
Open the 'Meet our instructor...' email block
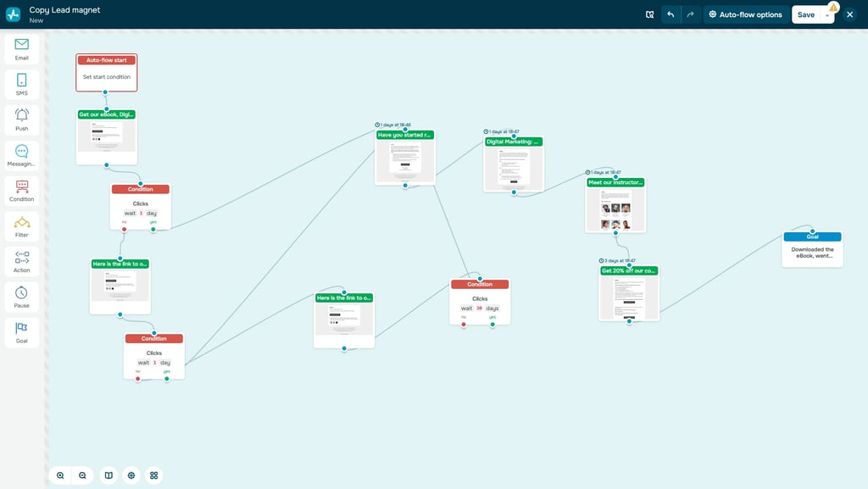click(615, 205)
